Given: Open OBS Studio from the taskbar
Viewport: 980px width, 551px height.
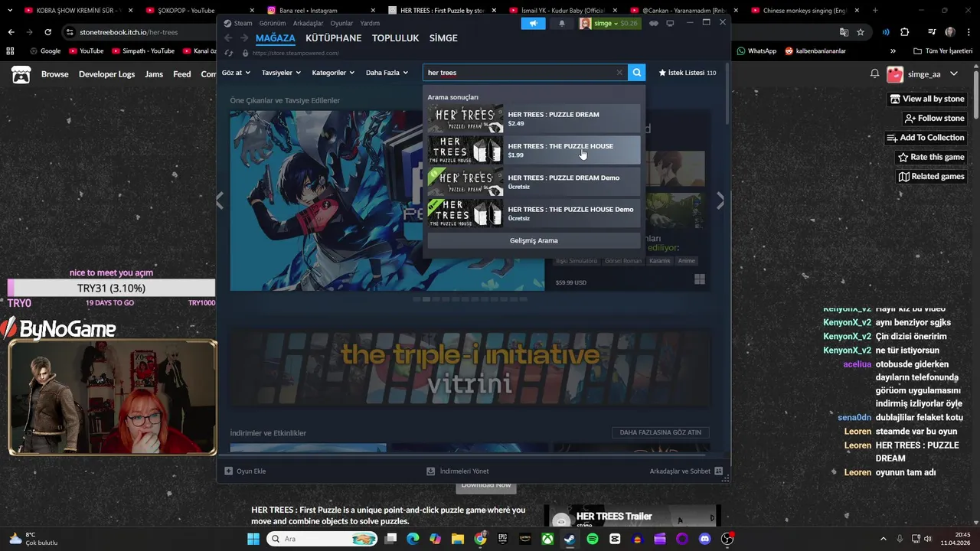Looking at the screenshot, I should (727, 539).
